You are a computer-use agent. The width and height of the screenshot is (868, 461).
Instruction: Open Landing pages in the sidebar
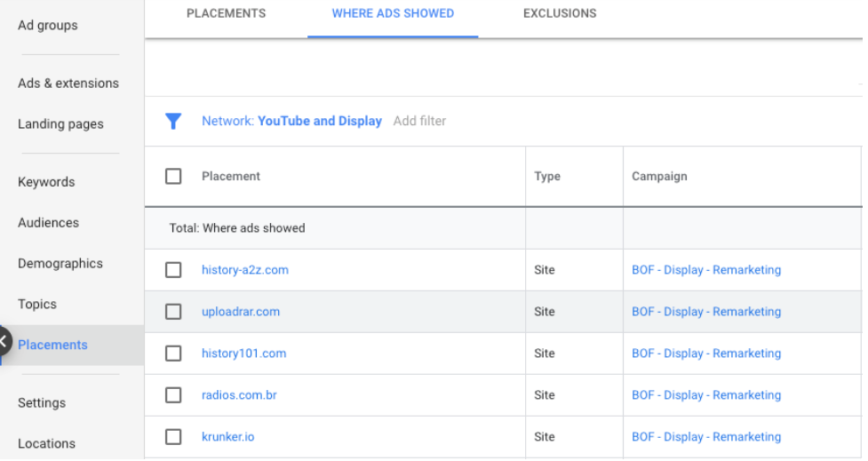pyautogui.click(x=60, y=124)
